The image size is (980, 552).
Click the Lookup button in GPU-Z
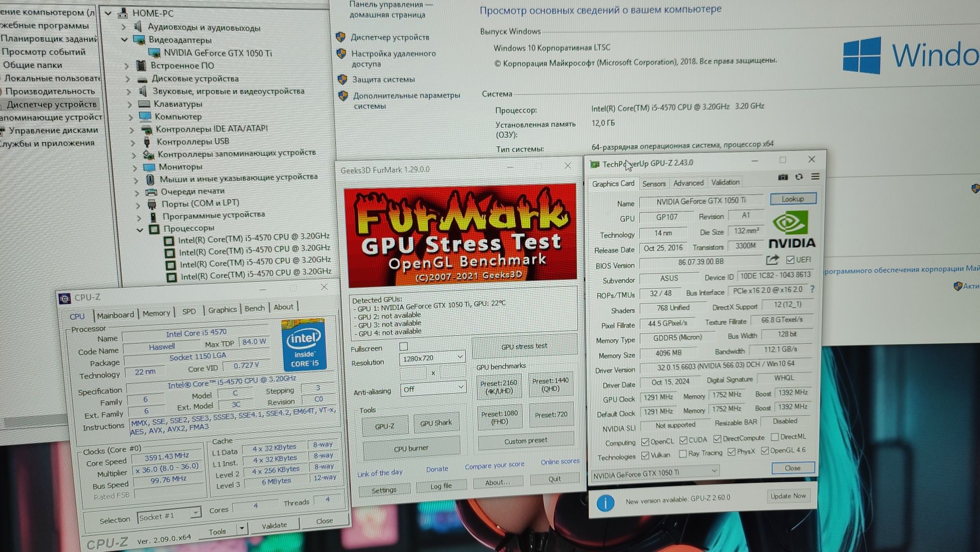pos(793,199)
